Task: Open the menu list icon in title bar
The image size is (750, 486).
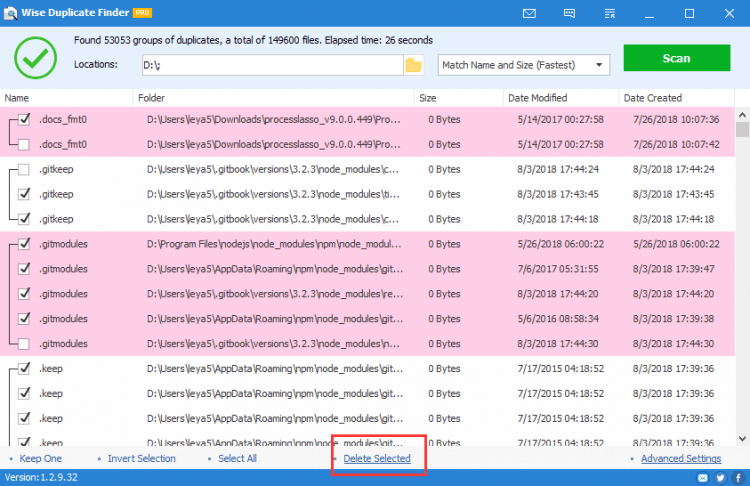Action: pyautogui.click(x=609, y=13)
